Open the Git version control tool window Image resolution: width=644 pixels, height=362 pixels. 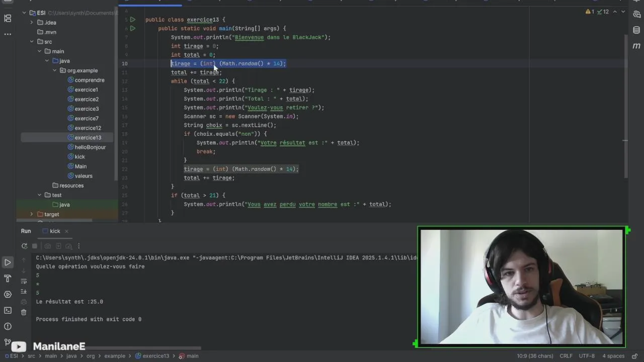pyautogui.click(x=8, y=342)
